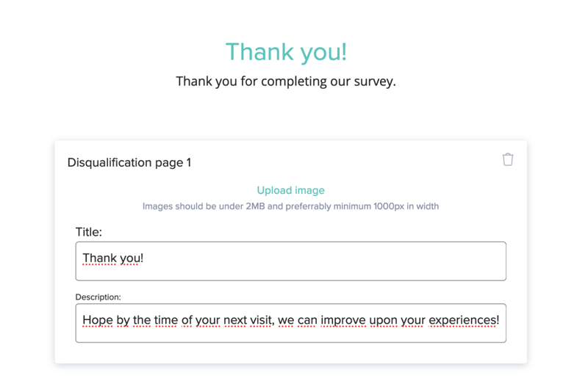The image size is (588, 392).
Task: Click the word 'you!' in Title field
Action: (x=132, y=258)
